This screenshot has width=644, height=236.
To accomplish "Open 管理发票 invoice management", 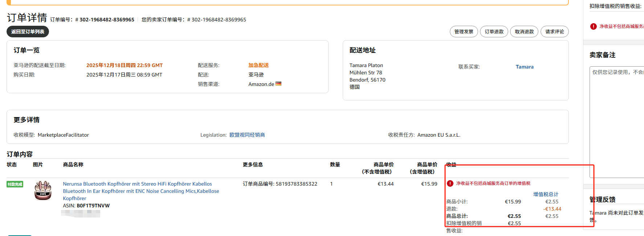I will [x=464, y=32].
